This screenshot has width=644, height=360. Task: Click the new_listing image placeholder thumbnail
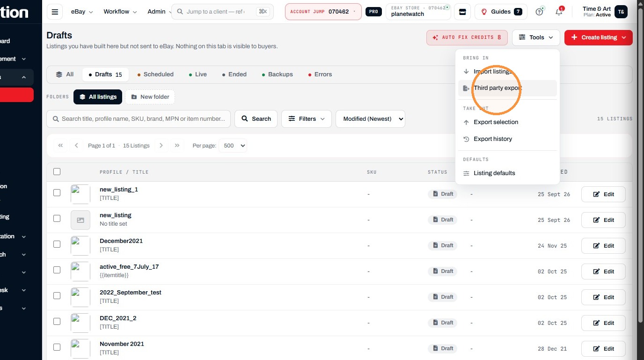pos(80,220)
